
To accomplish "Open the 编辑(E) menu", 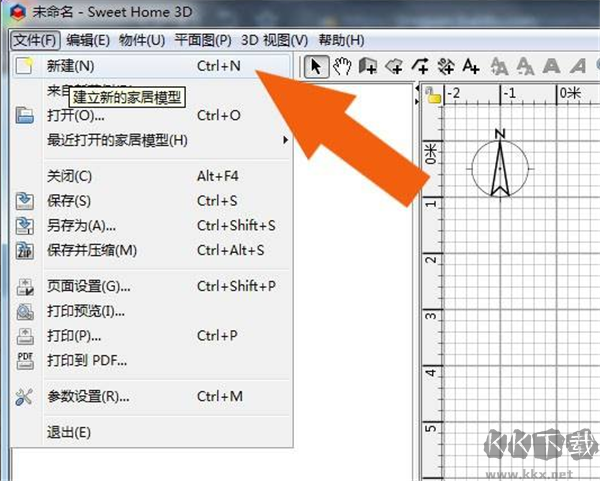I will tap(88, 40).
